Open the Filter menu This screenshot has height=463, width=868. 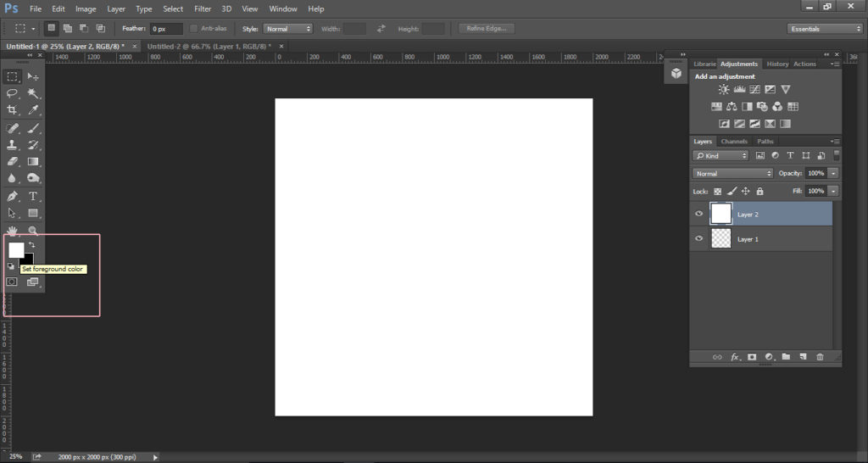pos(203,8)
